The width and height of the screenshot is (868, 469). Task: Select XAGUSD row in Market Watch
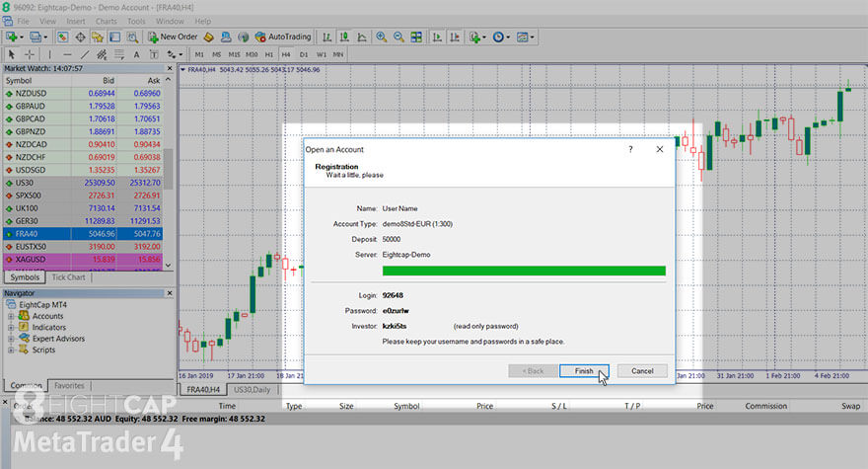tap(83, 260)
